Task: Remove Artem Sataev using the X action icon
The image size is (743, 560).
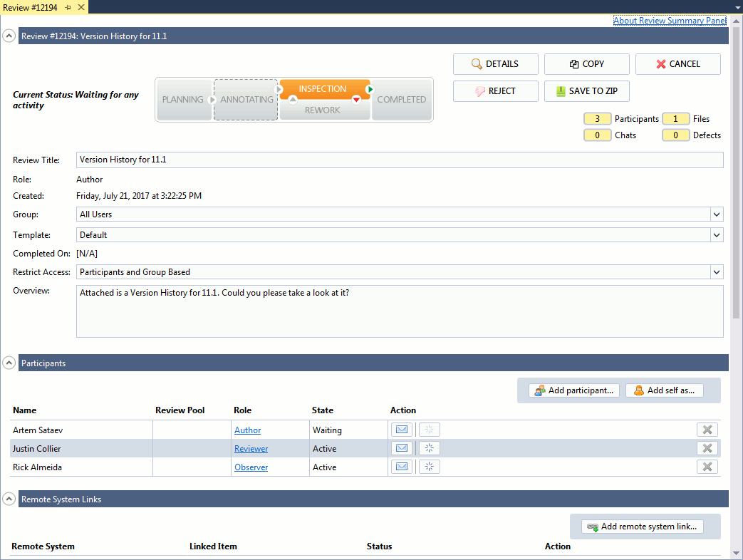Action: tap(707, 429)
